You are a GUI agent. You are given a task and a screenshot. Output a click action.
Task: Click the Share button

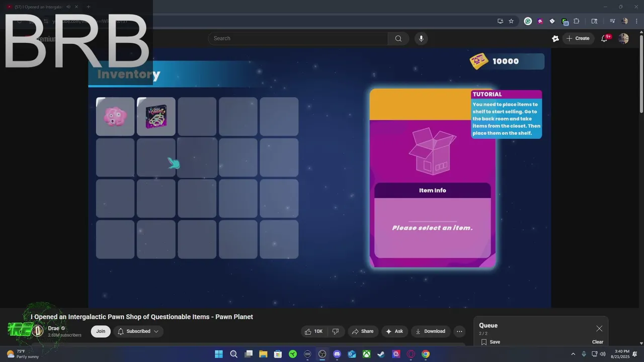tap(363, 331)
